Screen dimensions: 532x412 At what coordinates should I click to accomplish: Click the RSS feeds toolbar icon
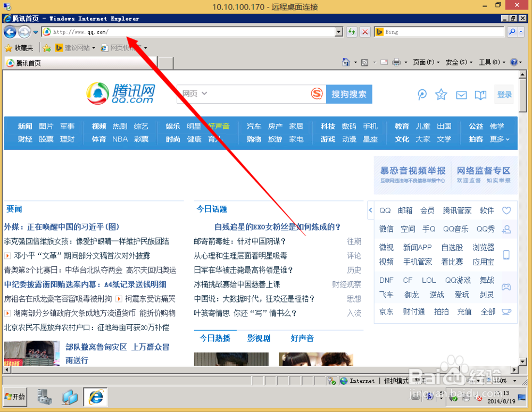(x=365, y=62)
